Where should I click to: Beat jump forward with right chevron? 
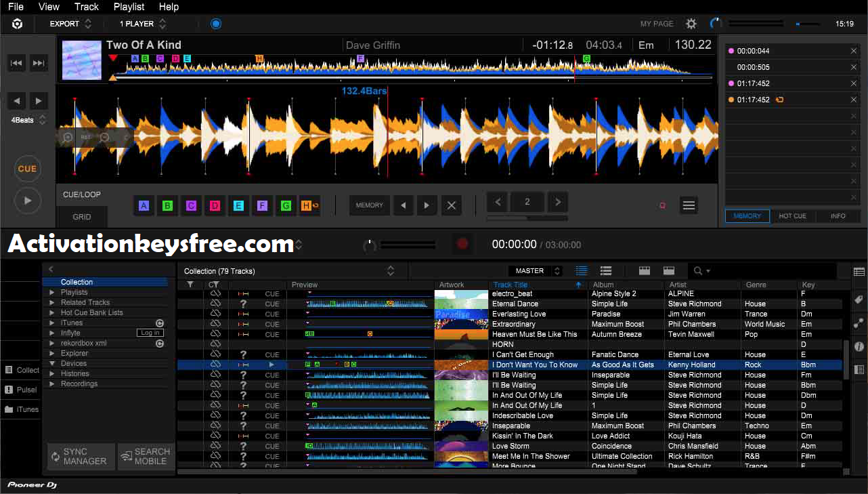click(557, 202)
